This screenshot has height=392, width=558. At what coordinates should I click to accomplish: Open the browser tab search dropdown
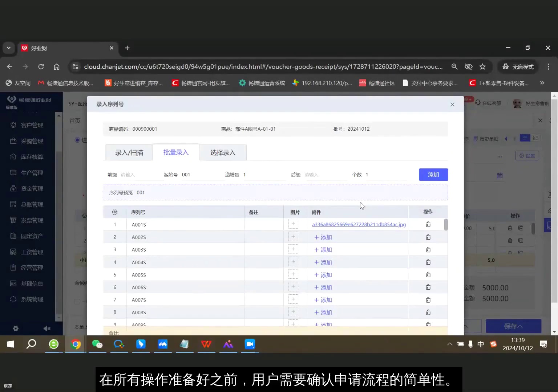click(9, 48)
